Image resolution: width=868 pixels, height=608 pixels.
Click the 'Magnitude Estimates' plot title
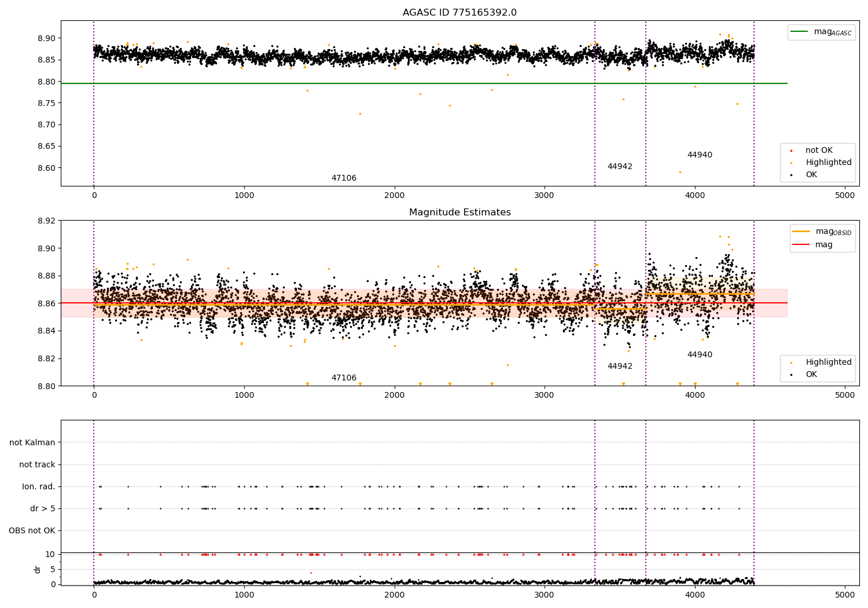[459, 213]
